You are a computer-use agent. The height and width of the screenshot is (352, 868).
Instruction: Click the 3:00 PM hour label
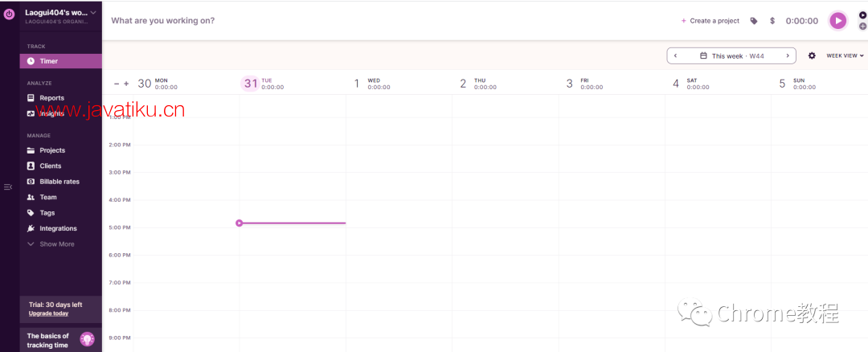click(x=120, y=173)
